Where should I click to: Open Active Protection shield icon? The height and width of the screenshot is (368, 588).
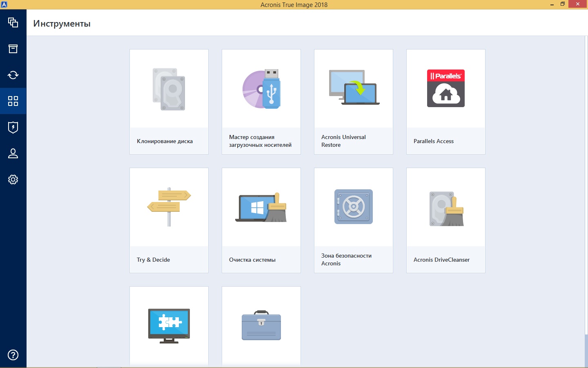click(13, 127)
